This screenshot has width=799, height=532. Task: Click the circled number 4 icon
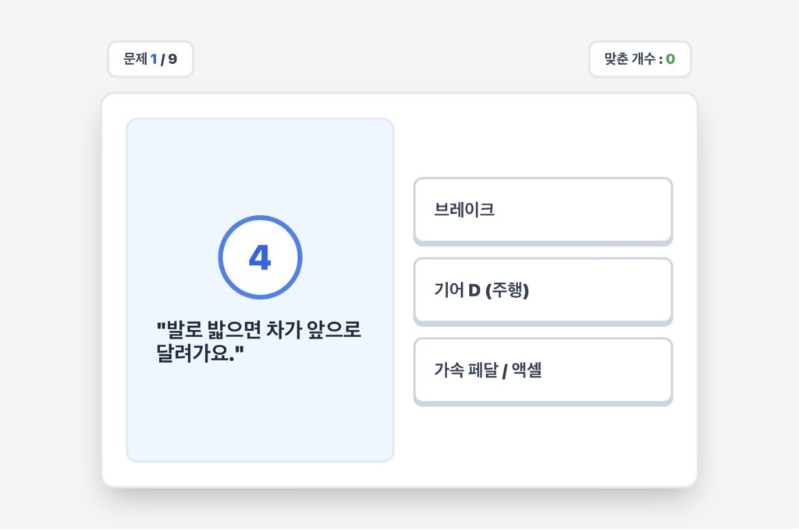coord(260,257)
